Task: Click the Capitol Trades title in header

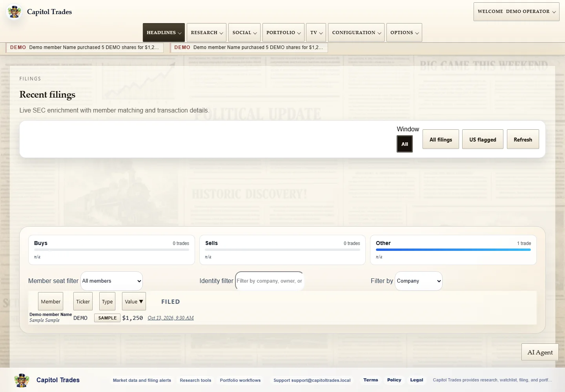Action: coord(49,12)
